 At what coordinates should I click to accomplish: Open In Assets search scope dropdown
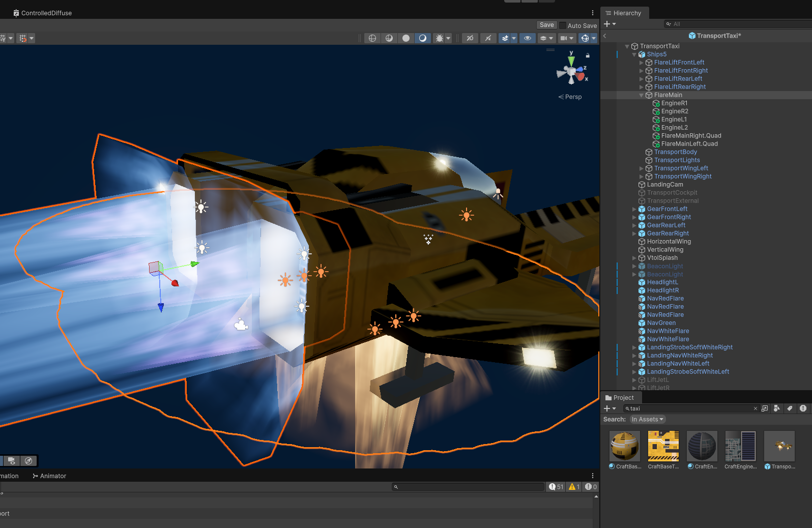(648, 420)
